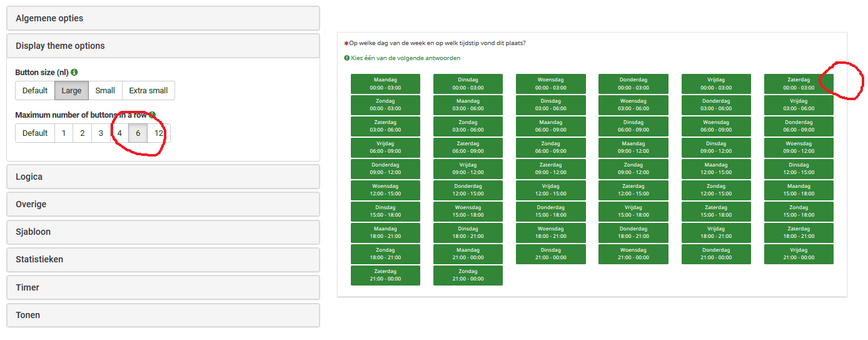Click the Zaterdag 21:00 - 00:00 button
Viewport: 868px width, 340px height.
point(385,276)
